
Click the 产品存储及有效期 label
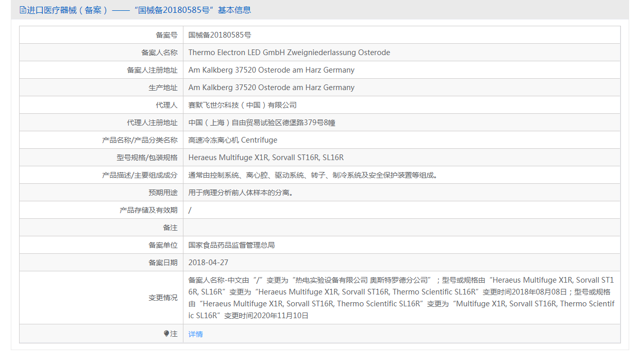click(x=148, y=210)
